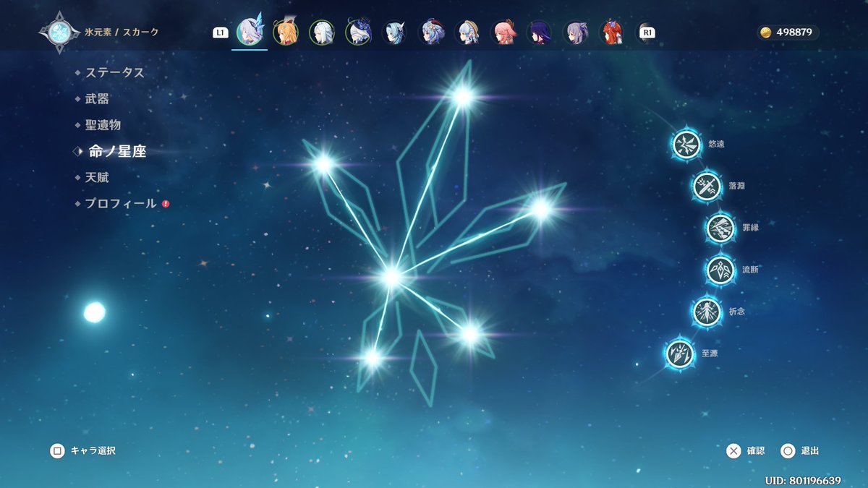This screenshot has width=868, height=488.
Task: Choose the light-blue-haired Eula portrait
Action: click(394, 33)
